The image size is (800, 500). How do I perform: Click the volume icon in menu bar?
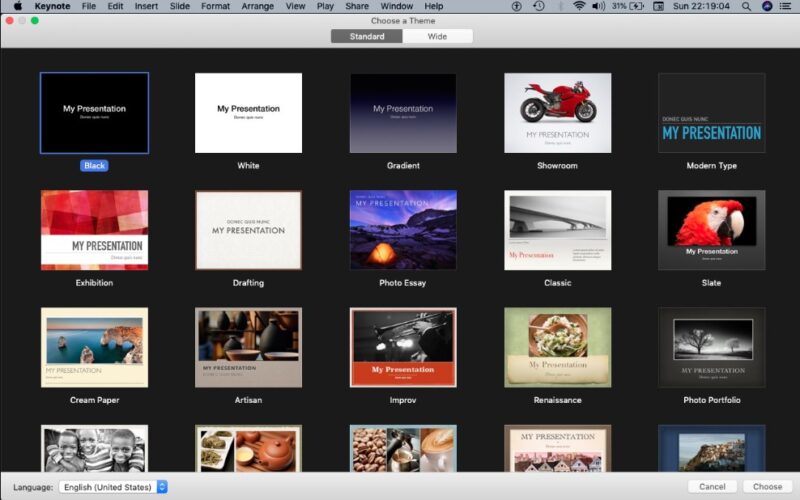[x=598, y=6]
